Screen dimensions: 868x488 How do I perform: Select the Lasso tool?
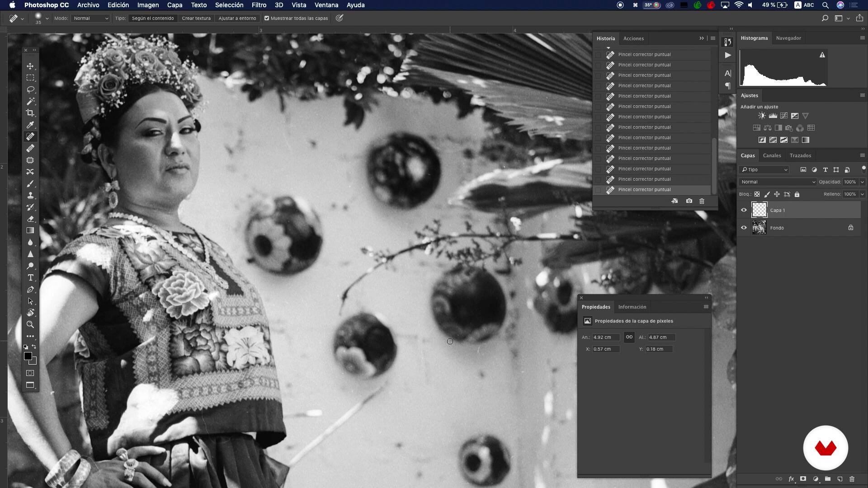[x=30, y=89]
